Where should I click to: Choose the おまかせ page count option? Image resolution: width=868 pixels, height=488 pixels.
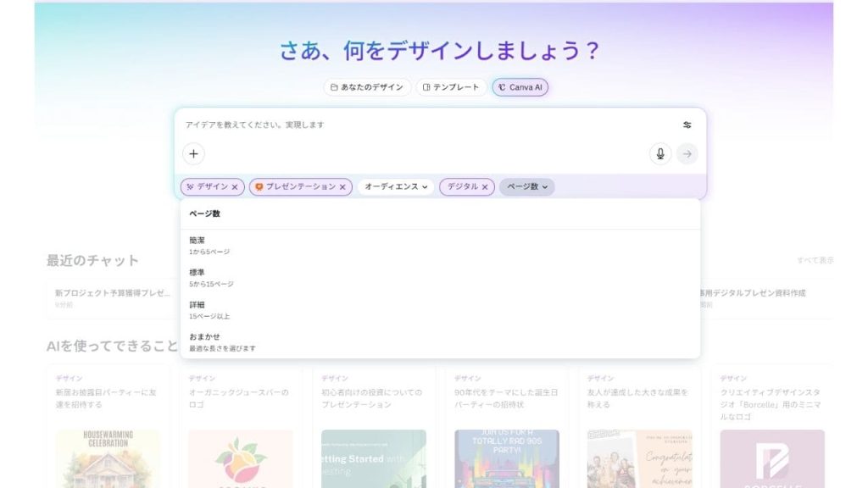222,342
